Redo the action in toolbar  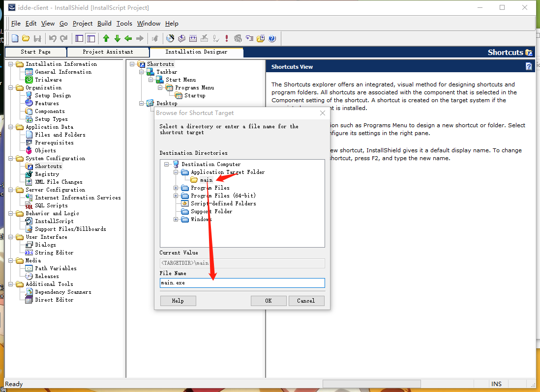click(x=64, y=38)
